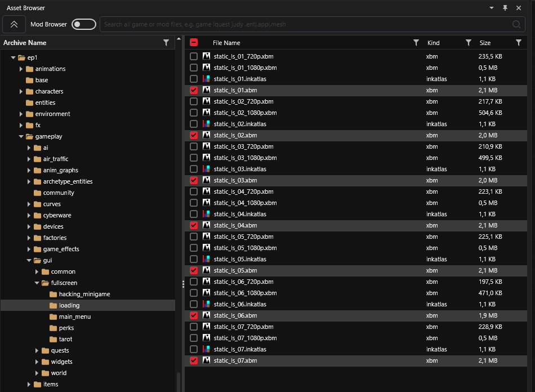The width and height of the screenshot is (535, 392).
Task: Toggle the select-all header checkbox
Action: click(194, 43)
